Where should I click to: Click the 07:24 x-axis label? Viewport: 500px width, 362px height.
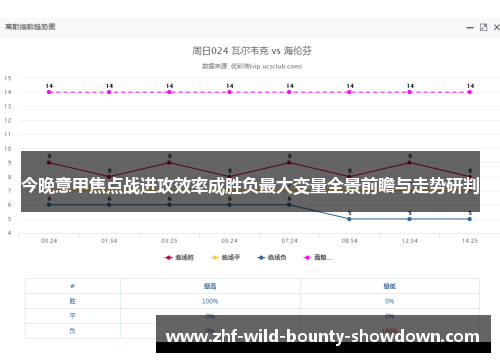point(289,241)
